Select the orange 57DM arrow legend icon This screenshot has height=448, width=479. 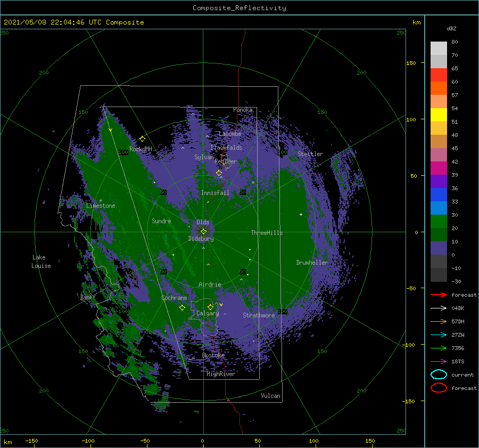[439, 321]
